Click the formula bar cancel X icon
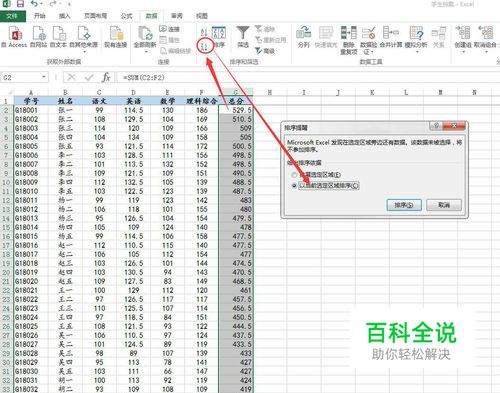500x393 pixels. (71, 78)
